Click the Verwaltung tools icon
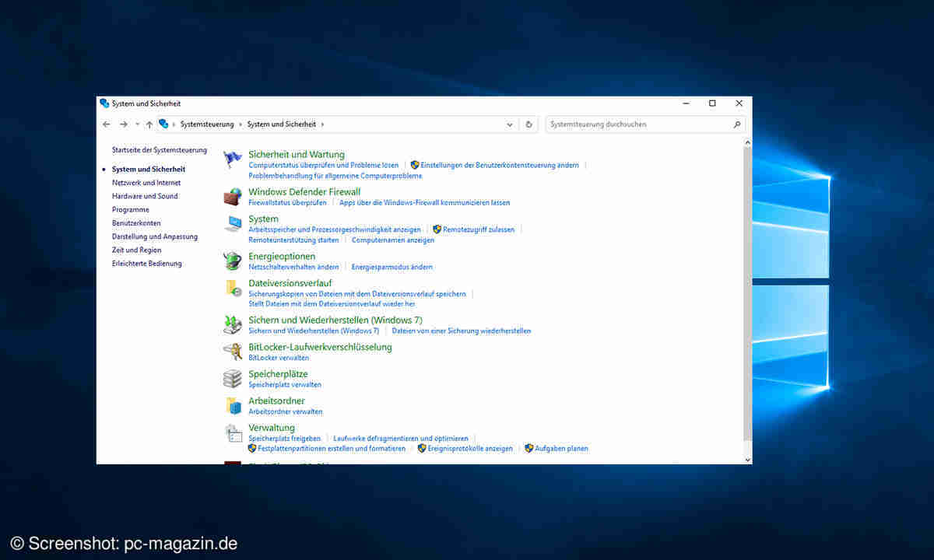The image size is (934, 560). 233,432
